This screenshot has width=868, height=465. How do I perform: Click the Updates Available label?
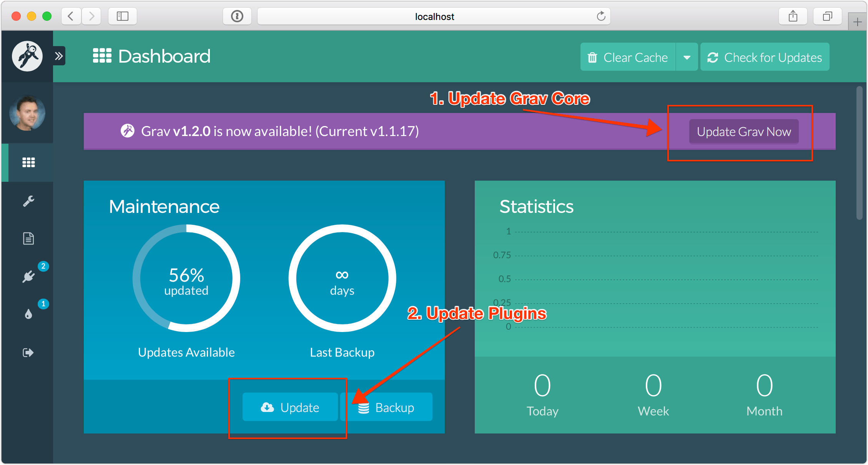coord(186,352)
